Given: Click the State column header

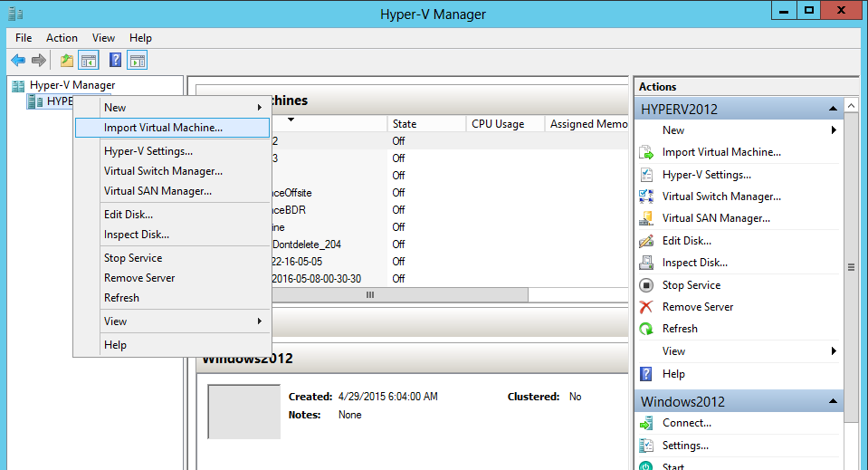Looking at the screenshot, I should [426, 124].
